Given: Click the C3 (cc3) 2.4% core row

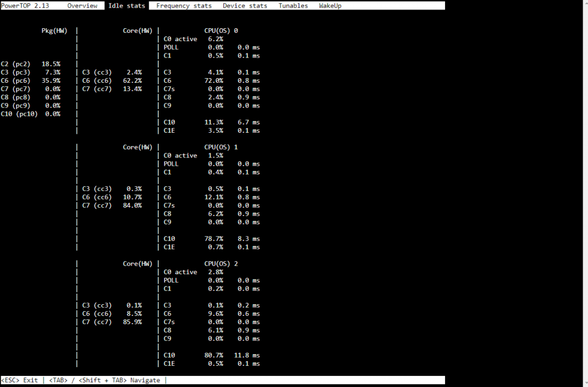Looking at the screenshot, I should 112,72.
